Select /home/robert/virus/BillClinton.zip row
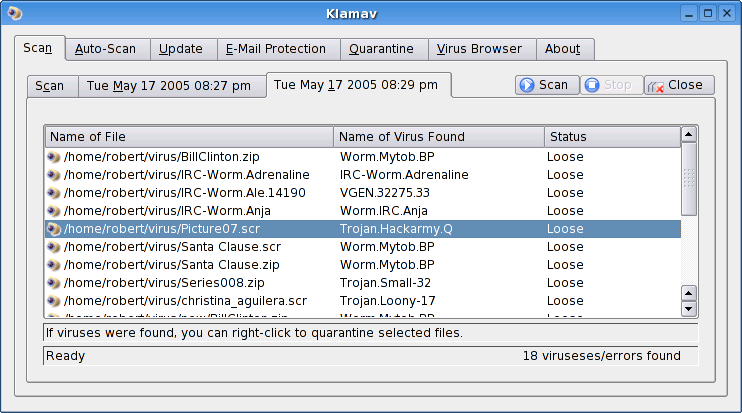The height and width of the screenshot is (413, 742). coord(363,157)
